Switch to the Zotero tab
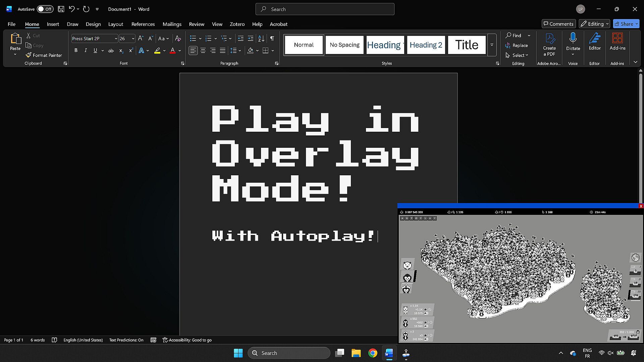 [237, 24]
